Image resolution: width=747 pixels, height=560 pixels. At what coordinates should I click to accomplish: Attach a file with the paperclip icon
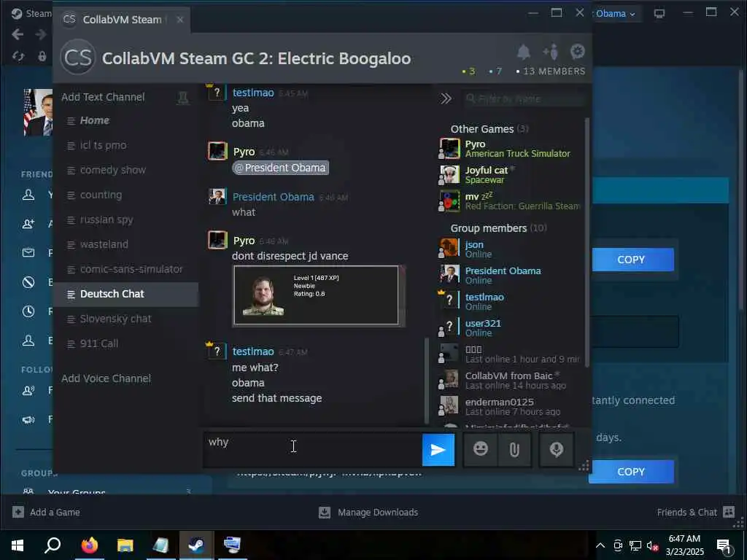tap(514, 449)
